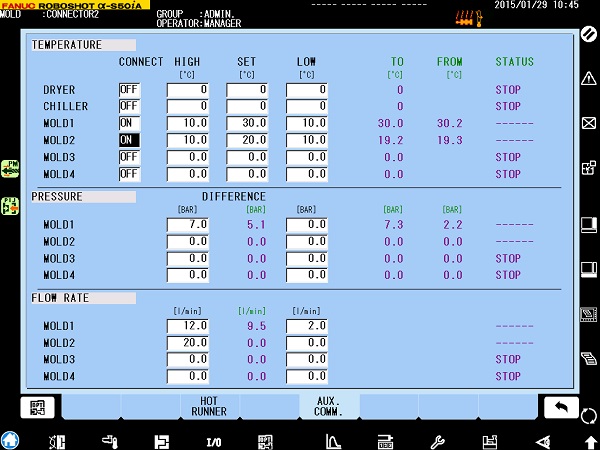Click the crossed-box icon on right sidebar
The image size is (600, 450).
click(589, 123)
